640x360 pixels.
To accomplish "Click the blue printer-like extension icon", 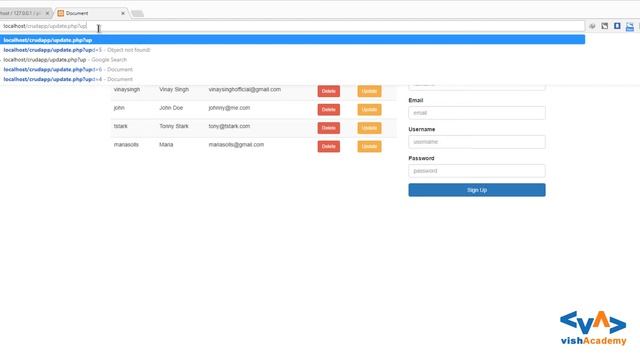I will coord(630,27).
